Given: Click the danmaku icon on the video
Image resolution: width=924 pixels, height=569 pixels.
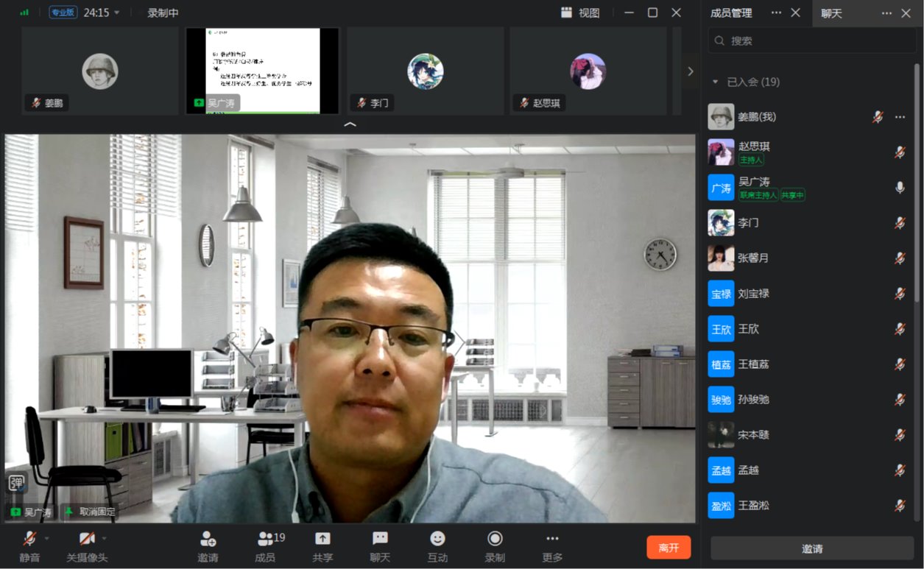Looking at the screenshot, I should coord(16,483).
